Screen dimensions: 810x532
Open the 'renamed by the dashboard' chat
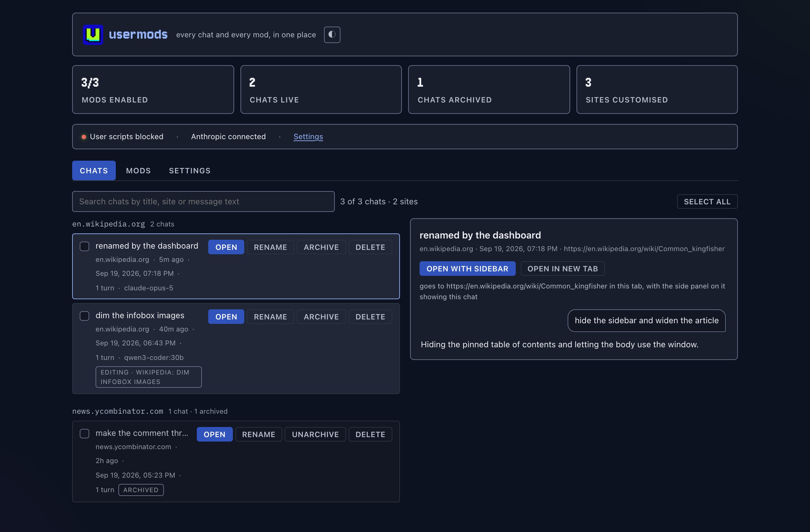226,247
